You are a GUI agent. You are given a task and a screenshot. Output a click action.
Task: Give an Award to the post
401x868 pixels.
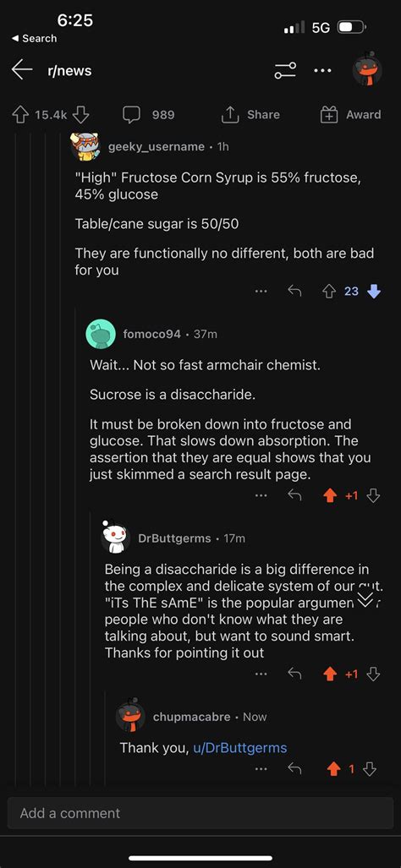tap(350, 115)
